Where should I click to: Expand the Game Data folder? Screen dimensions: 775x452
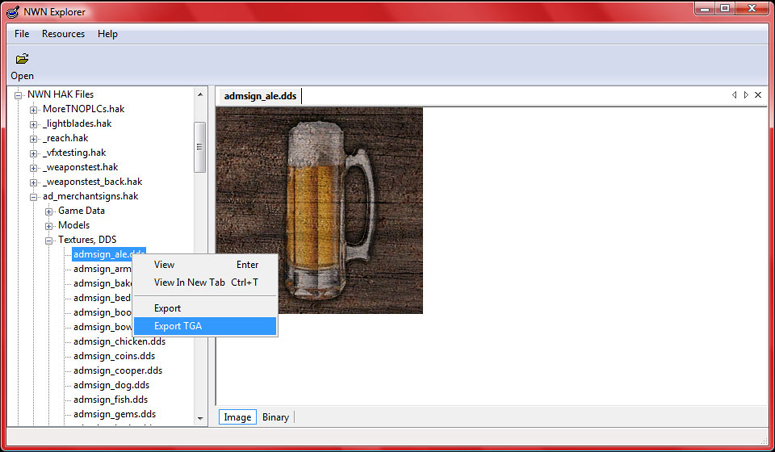49,211
